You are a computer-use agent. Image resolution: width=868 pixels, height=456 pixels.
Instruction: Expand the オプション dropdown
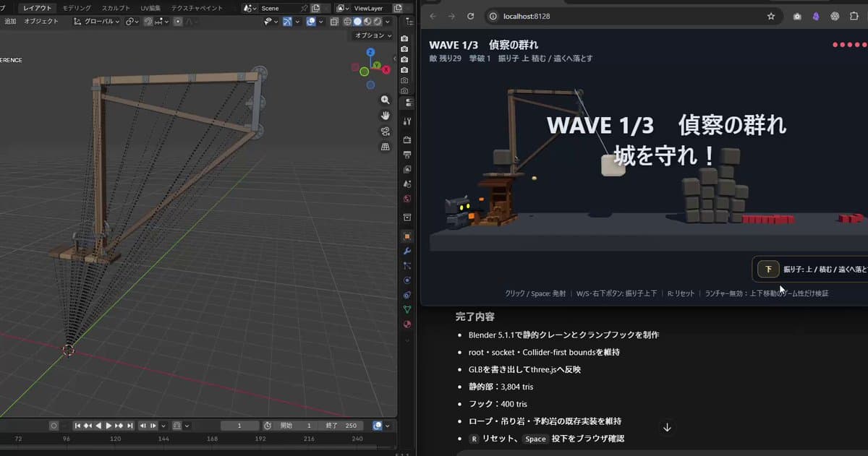[x=373, y=35]
